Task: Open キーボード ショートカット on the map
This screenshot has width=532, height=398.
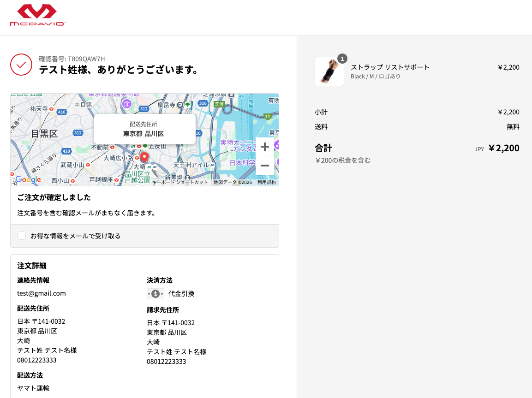Action: (181, 182)
